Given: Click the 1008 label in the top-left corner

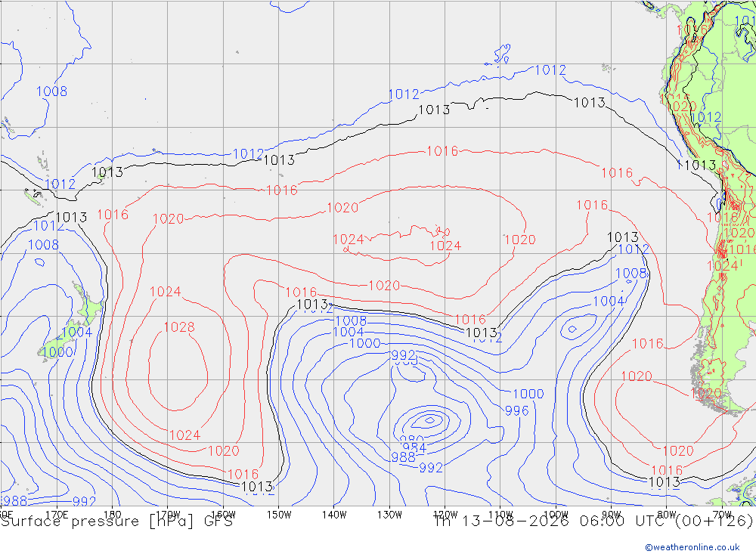Looking at the screenshot, I should click(51, 91).
